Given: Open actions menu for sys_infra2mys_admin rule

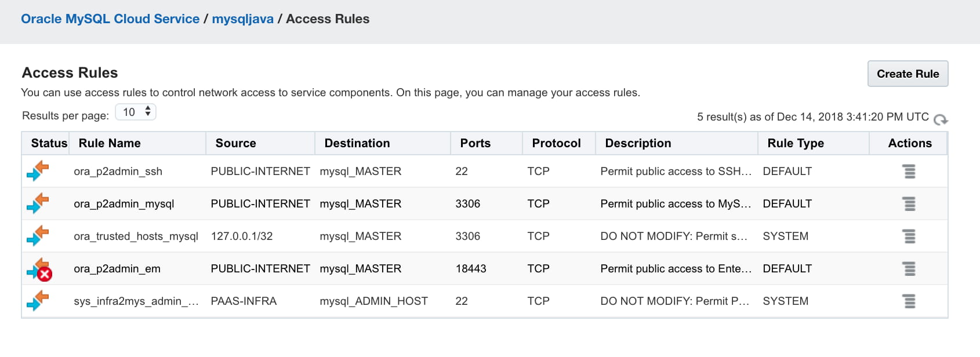Looking at the screenshot, I should point(909,301).
